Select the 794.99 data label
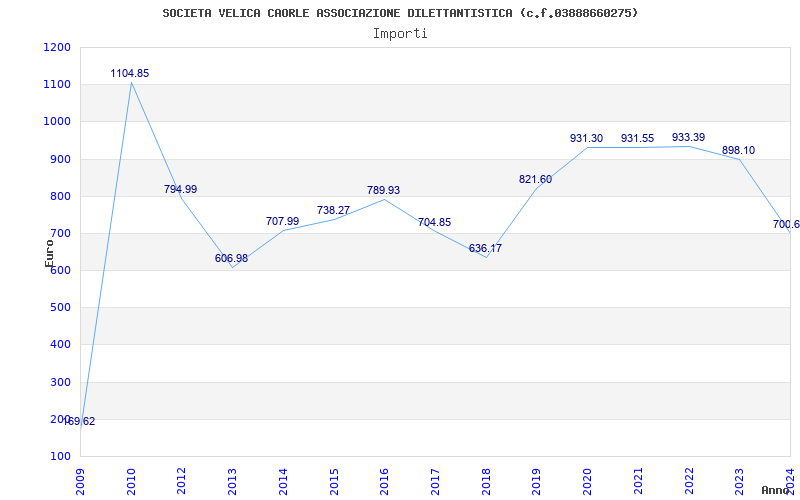The height and width of the screenshot is (500, 800). pyautogui.click(x=180, y=189)
